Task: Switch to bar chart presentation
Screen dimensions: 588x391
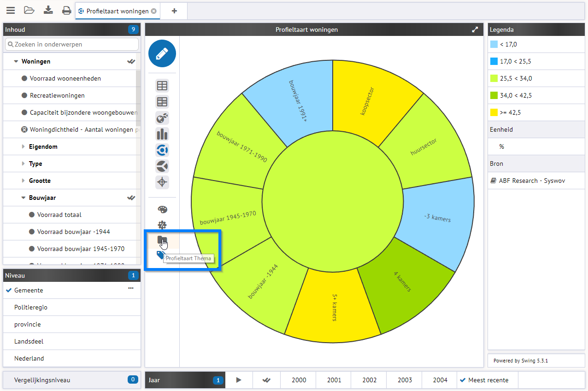Action: tap(162, 134)
